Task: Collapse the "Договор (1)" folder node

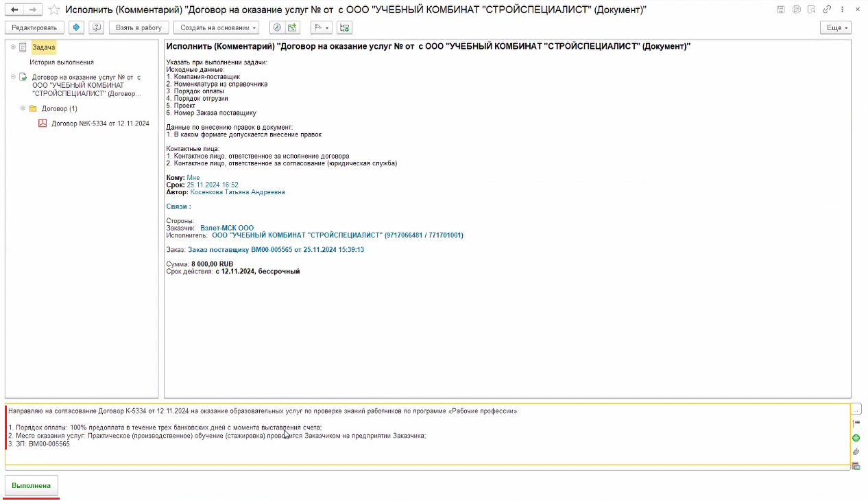Action: pyautogui.click(x=23, y=108)
